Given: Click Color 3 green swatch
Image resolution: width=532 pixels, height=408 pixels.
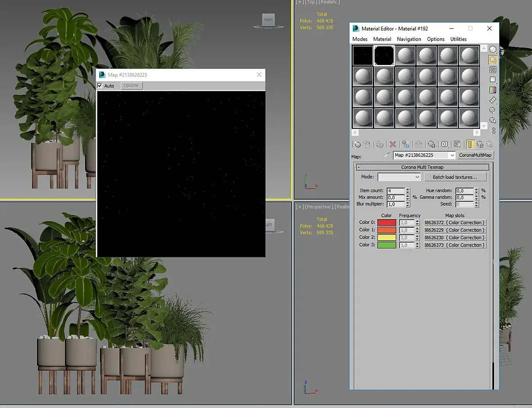Looking at the screenshot, I should pyautogui.click(x=387, y=245).
